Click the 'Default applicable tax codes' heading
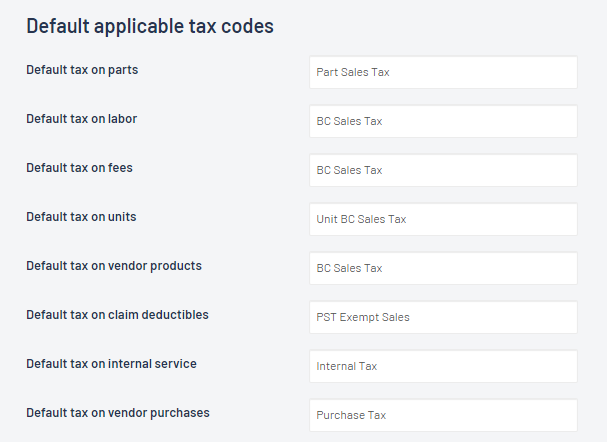The height and width of the screenshot is (442, 607). (150, 26)
